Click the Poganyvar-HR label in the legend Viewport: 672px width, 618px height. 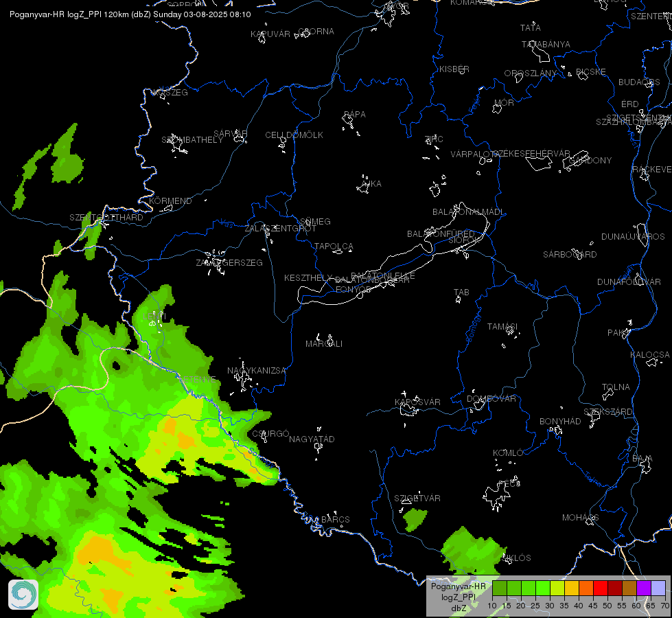point(458,586)
